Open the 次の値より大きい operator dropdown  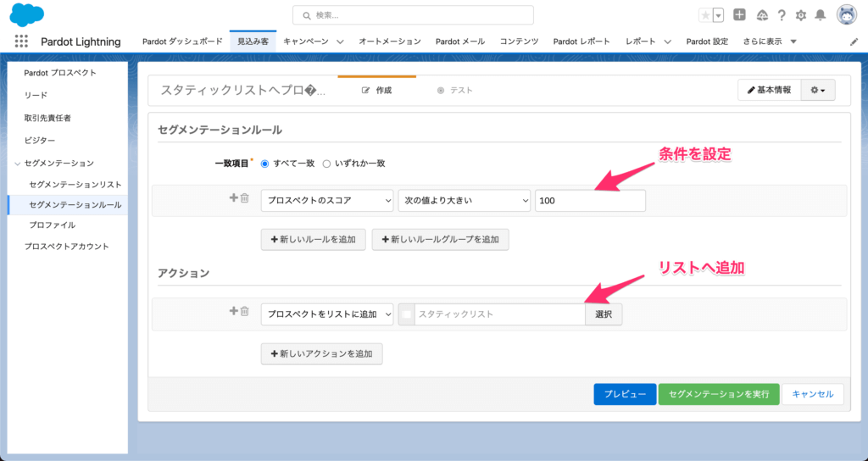(x=465, y=201)
